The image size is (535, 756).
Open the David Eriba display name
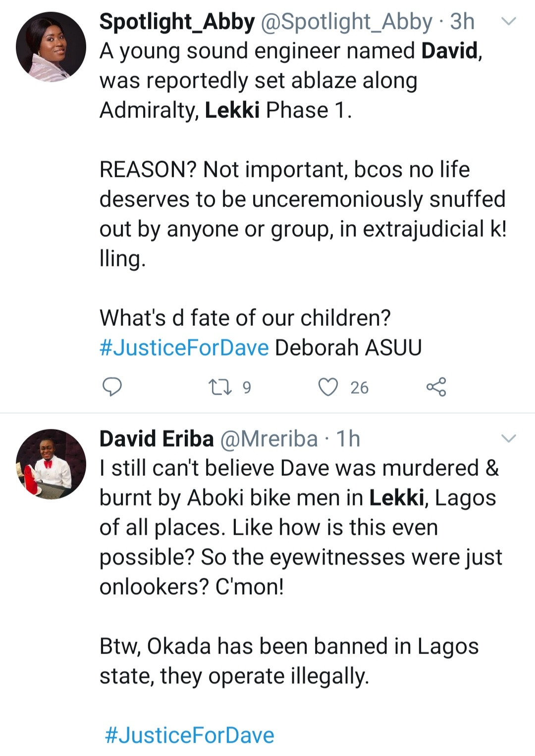(157, 439)
